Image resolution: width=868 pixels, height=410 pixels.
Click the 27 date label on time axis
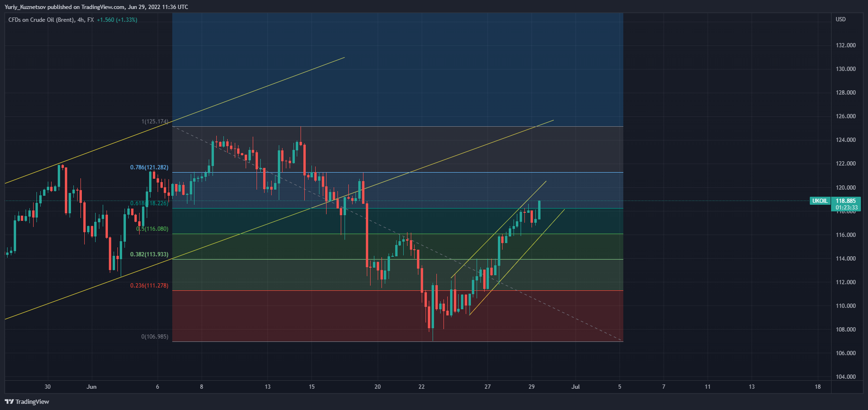click(487, 387)
